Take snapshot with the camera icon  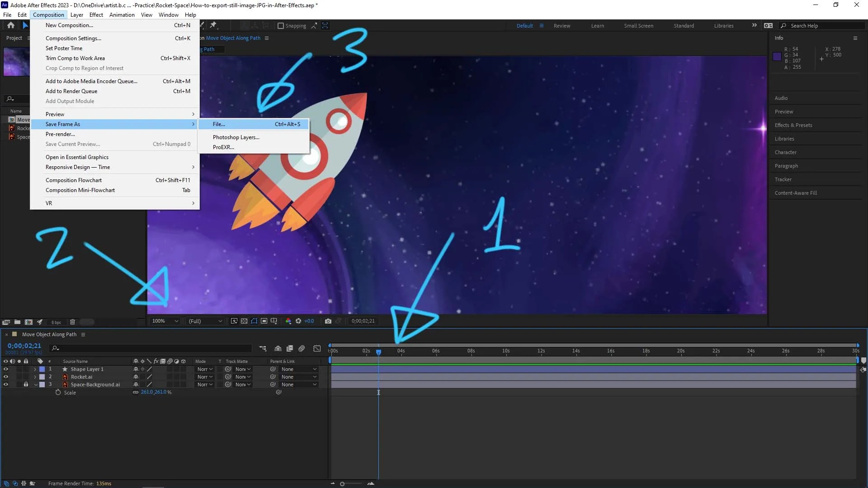point(328,321)
